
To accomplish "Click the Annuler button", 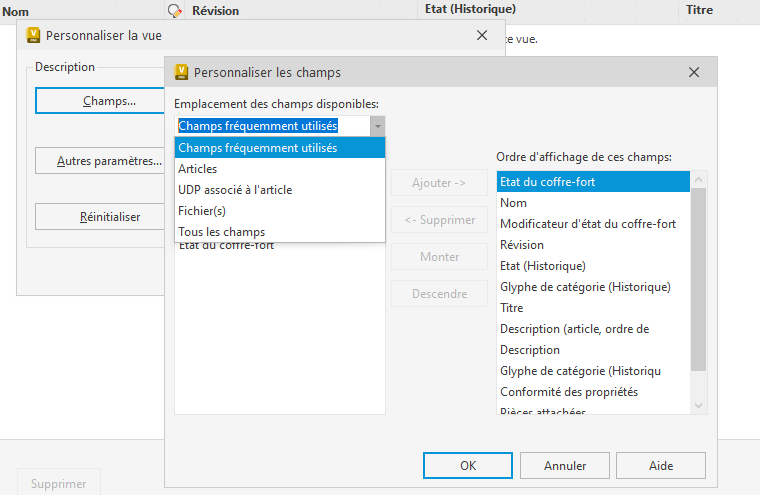I will coord(565,466).
